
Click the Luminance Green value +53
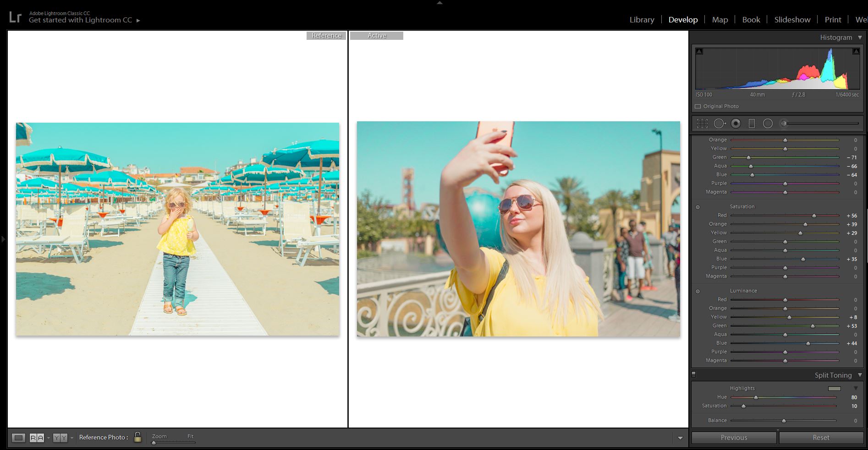pyautogui.click(x=852, y=326)
